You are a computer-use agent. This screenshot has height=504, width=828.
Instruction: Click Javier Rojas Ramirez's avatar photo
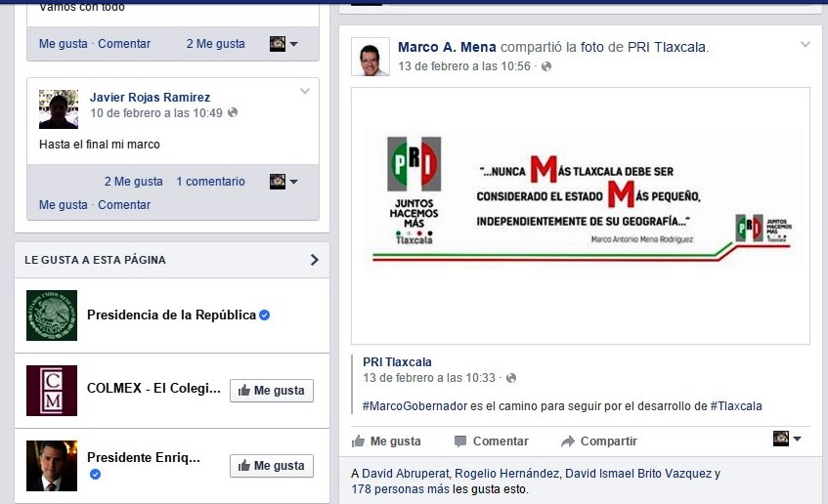click(59, 109)
